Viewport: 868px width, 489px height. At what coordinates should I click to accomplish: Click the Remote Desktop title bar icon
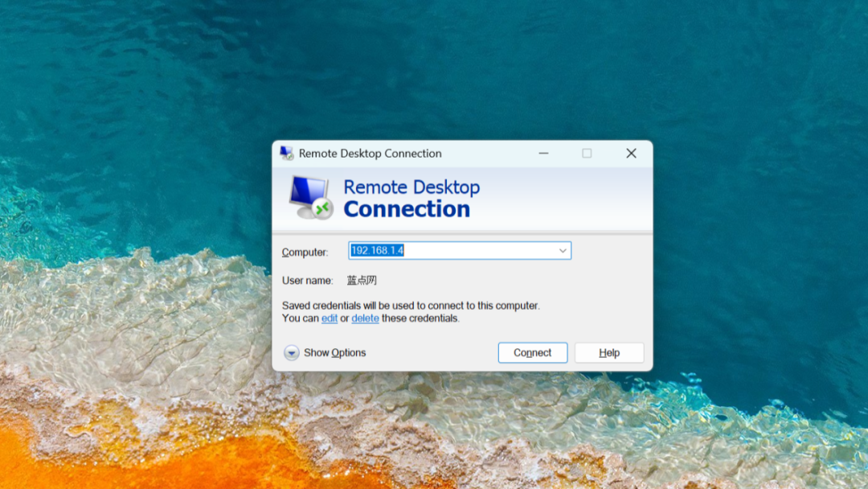(287, 154)
